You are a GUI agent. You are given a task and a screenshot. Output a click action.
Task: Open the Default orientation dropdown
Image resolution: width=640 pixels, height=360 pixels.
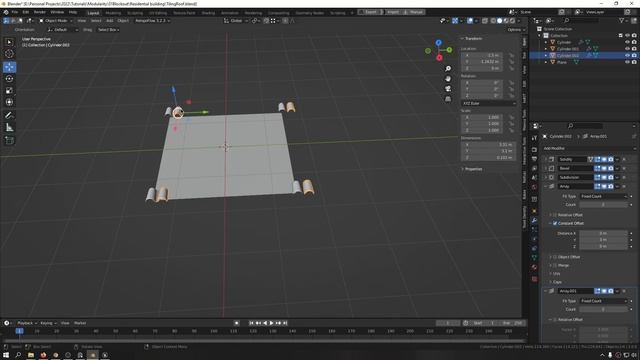click(63, 30)
